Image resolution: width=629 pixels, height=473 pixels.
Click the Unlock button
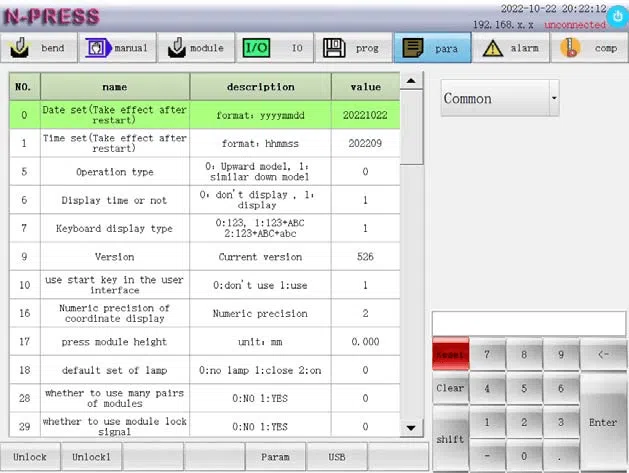pyautogui.click(x=30, y=457)
